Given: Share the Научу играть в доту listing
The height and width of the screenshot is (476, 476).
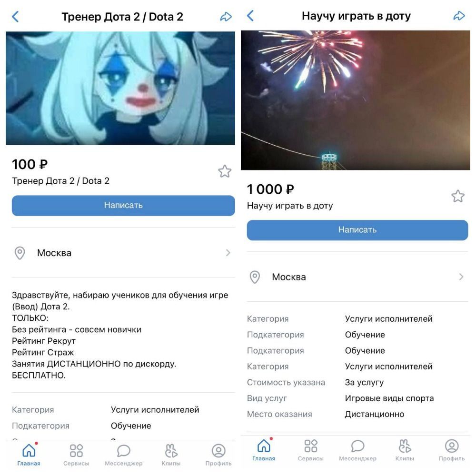Looking at the screenshot, I should click(459, 16).
